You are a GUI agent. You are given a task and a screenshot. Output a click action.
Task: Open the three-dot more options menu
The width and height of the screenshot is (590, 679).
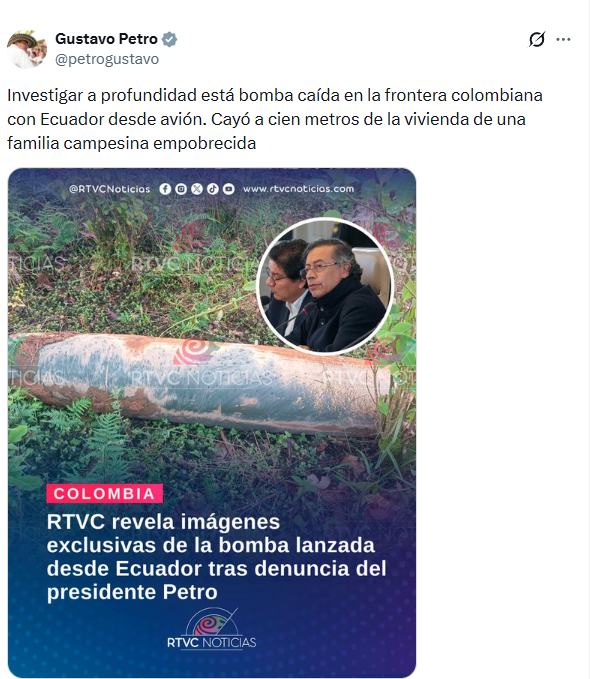click(563, 39)
